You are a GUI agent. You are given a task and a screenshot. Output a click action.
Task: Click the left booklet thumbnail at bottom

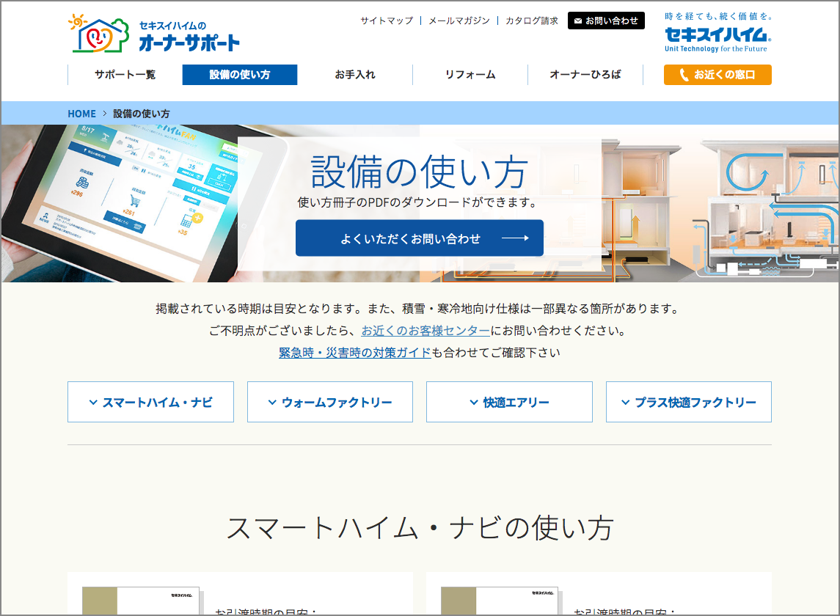(x=141, y=601)
